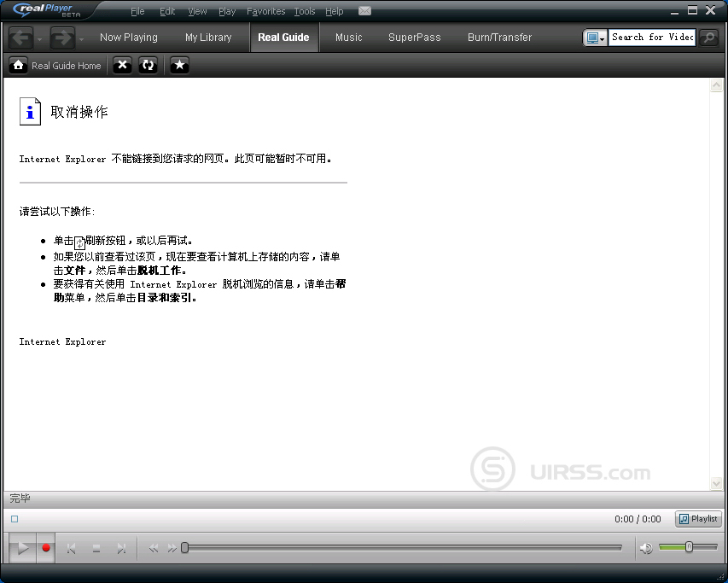The height and width of the screenshot is (583, 728).
Task: Open the Tools menu
Action: click(305, 11)
